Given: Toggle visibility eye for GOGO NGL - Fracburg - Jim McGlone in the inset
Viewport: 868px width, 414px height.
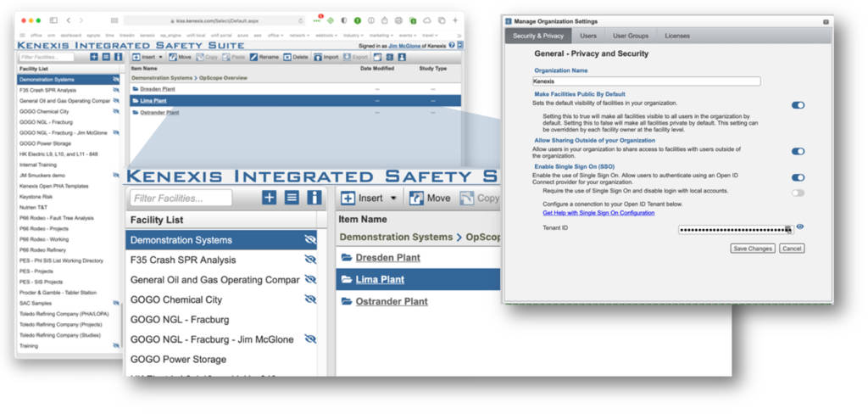Looking at the screenshot, I should 310,338.
